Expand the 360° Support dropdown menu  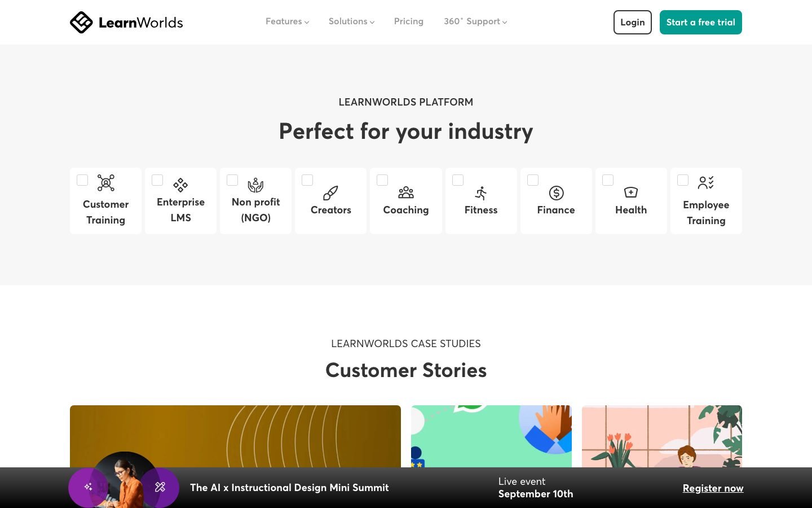pos(475,21)
